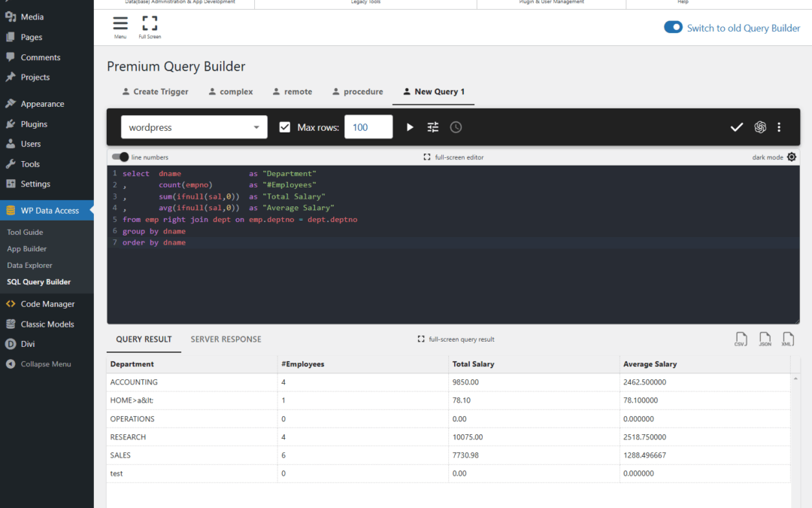Open App Builder submenu link
Image resolution: width=812 pixels, height=508 pixels.
tap(27, 249)
